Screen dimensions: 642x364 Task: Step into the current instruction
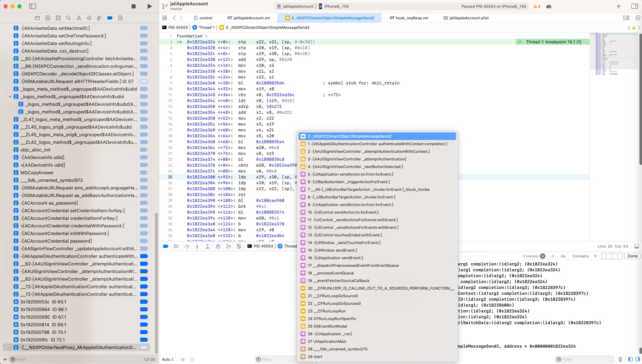(197, 246)
